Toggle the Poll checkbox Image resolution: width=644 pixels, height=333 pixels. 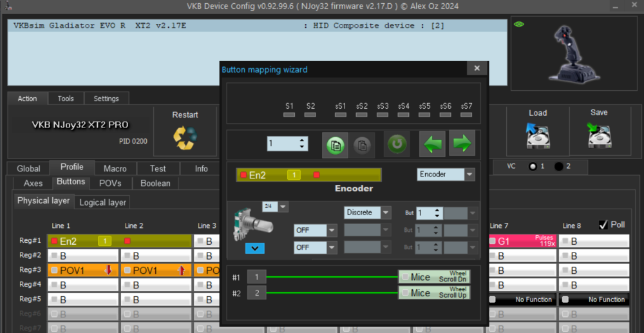603,225
